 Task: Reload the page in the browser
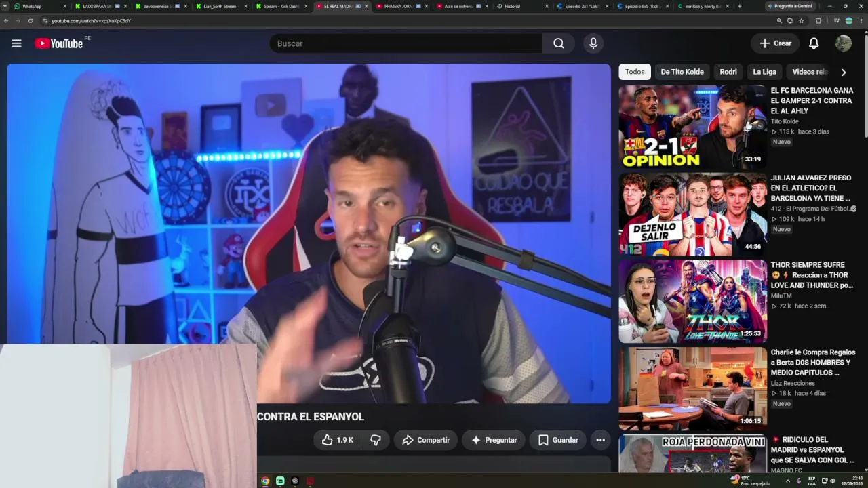(x=31, y=21)
